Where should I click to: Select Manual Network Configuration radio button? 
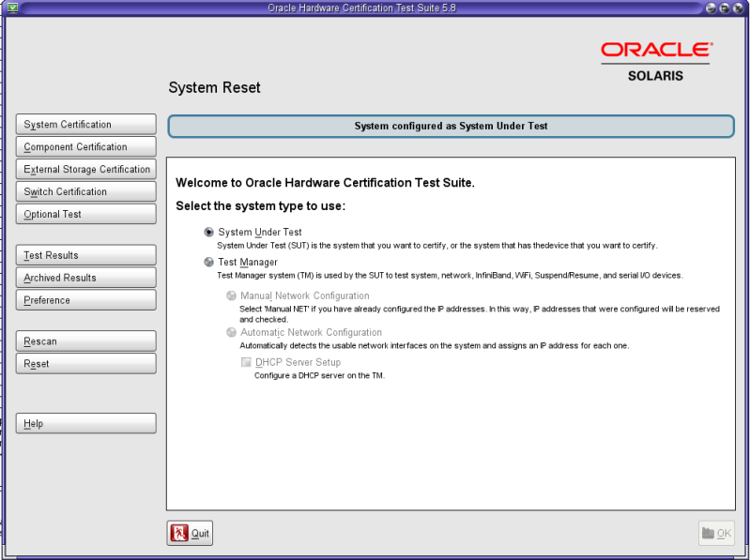click(231, 296)
